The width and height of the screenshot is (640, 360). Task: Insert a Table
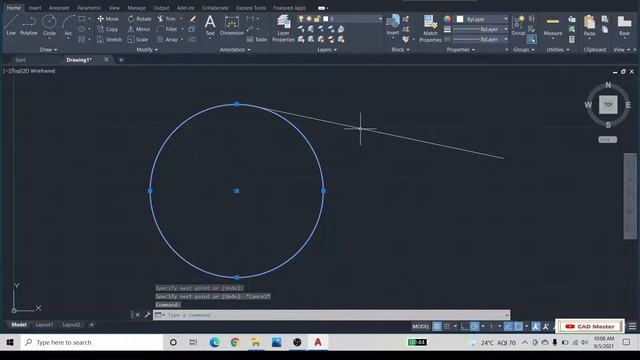(257, 40)
